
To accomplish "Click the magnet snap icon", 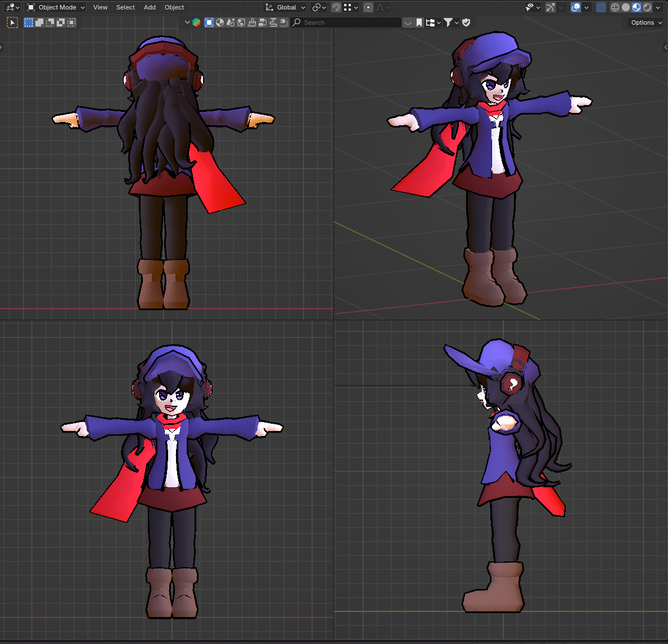I will coord(336,7).
